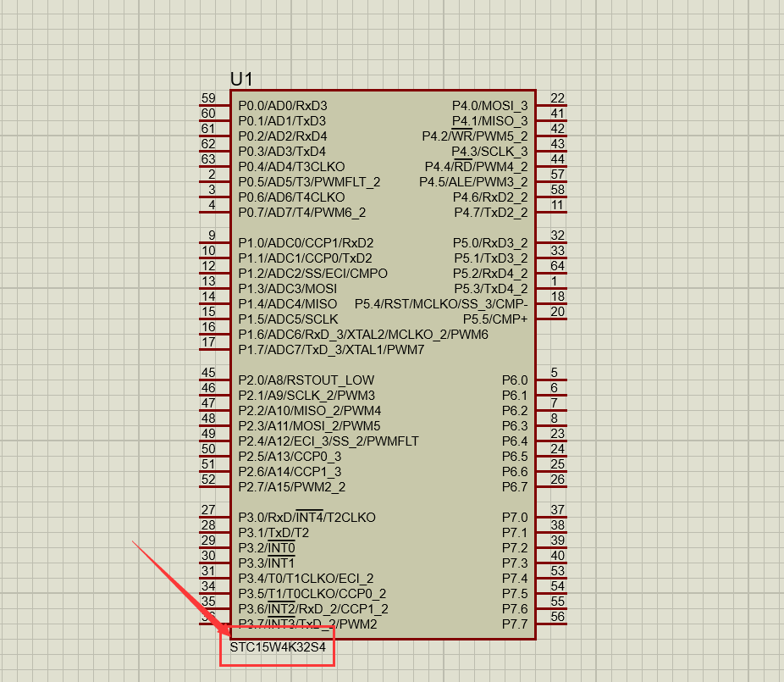Click pin label P3.5/T1/T0CLKO/CCP0_2
Viewport: 784px width, 682px height.
point(312,594)
